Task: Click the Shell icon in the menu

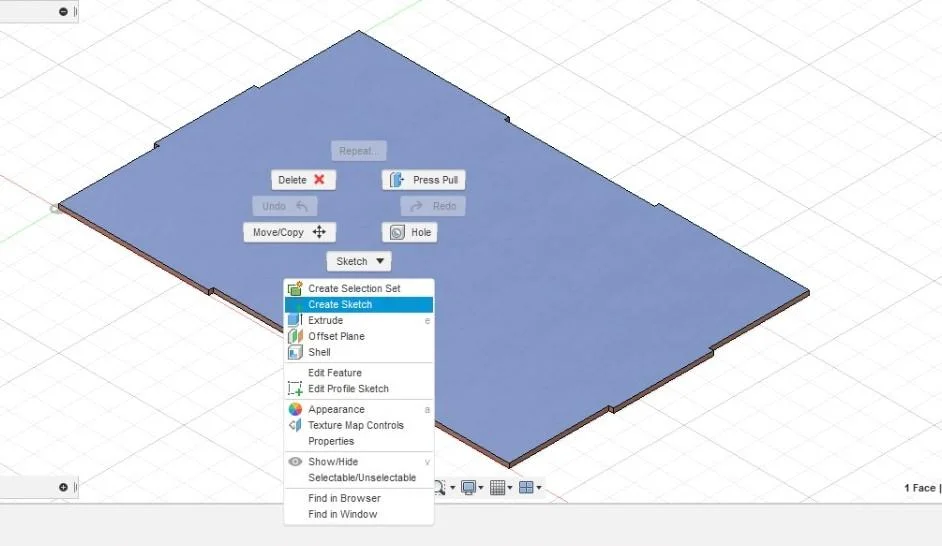Action: pyautogui.click(x=295, y=352)
